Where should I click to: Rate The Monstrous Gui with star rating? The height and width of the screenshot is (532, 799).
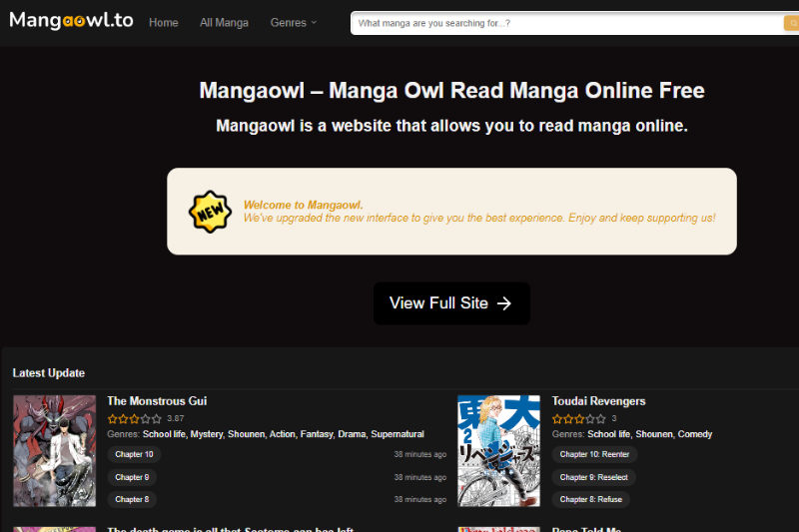tap(135, 419)
